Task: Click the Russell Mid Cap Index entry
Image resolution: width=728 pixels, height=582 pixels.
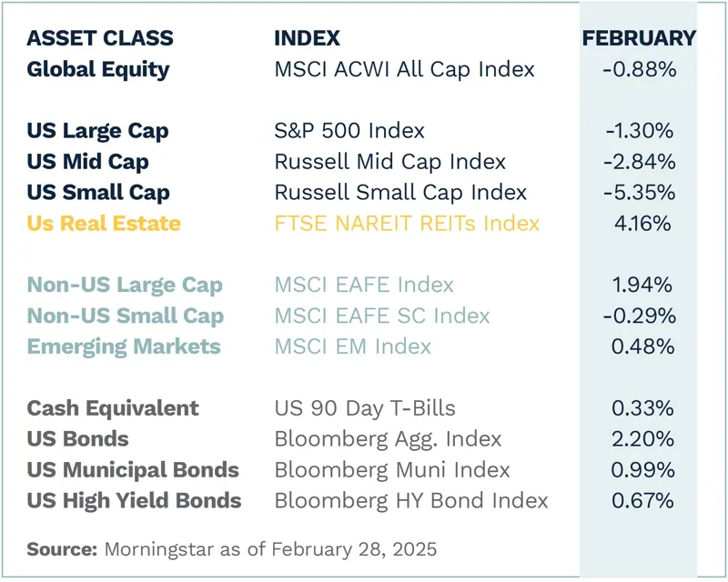Action: pyautogui.click(x=389, y=162)
